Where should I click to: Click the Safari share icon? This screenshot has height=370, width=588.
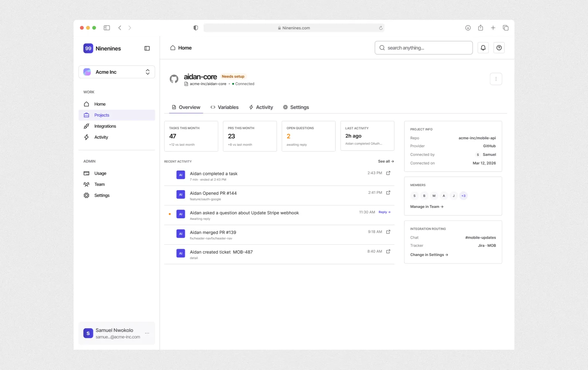pyautogui.click(x=480, y=28)
